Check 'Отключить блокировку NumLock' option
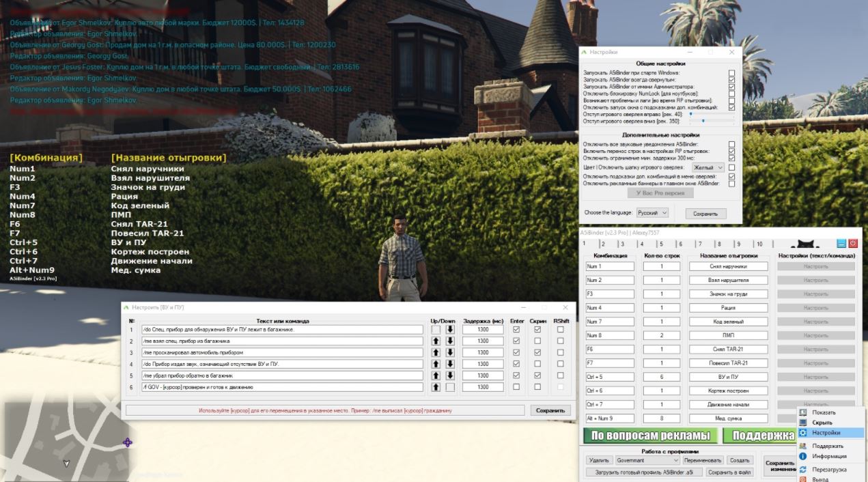Screen dimensions: 868x482 (731, 94)
